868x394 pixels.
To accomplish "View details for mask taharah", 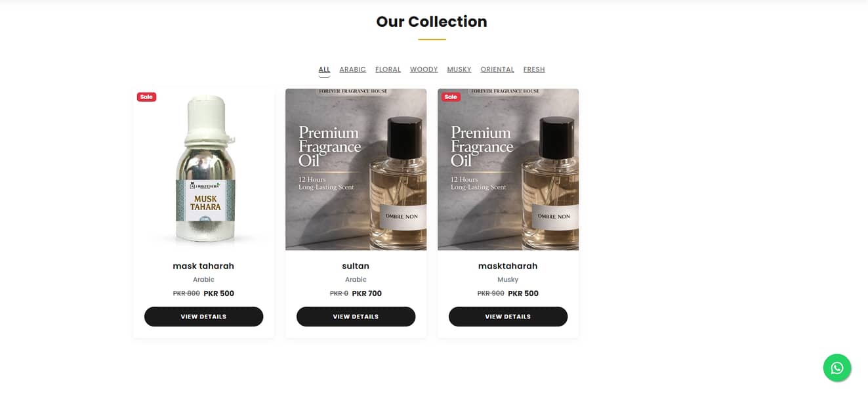I will coord(203,317).
